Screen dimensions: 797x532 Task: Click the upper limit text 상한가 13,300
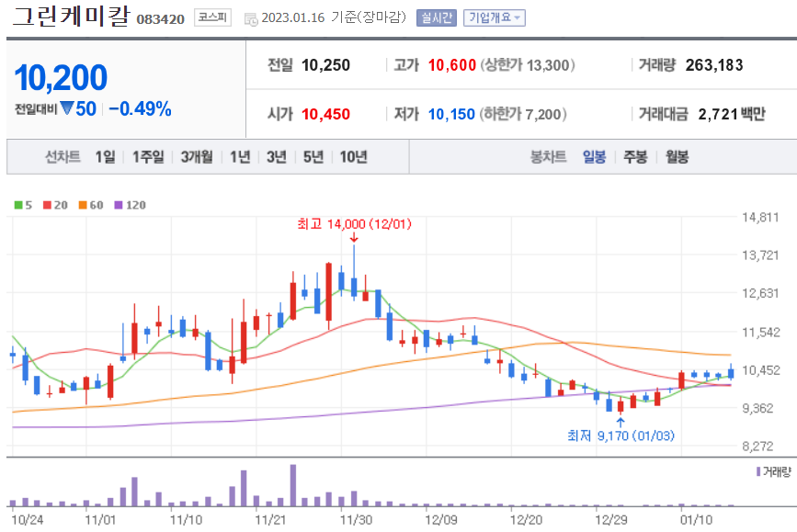(x=528, y=65)
